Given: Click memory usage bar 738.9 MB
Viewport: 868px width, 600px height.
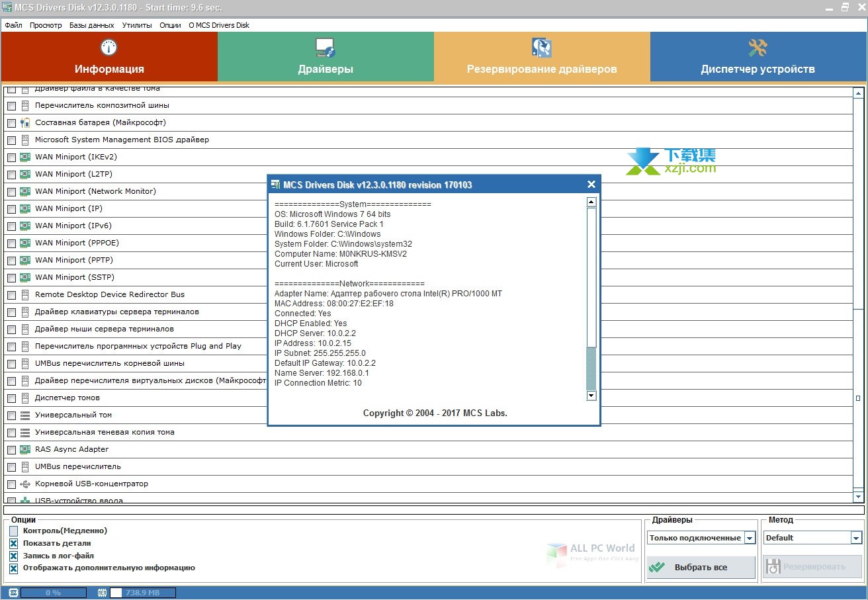Looking at the screenshot, I should point(142,593).
